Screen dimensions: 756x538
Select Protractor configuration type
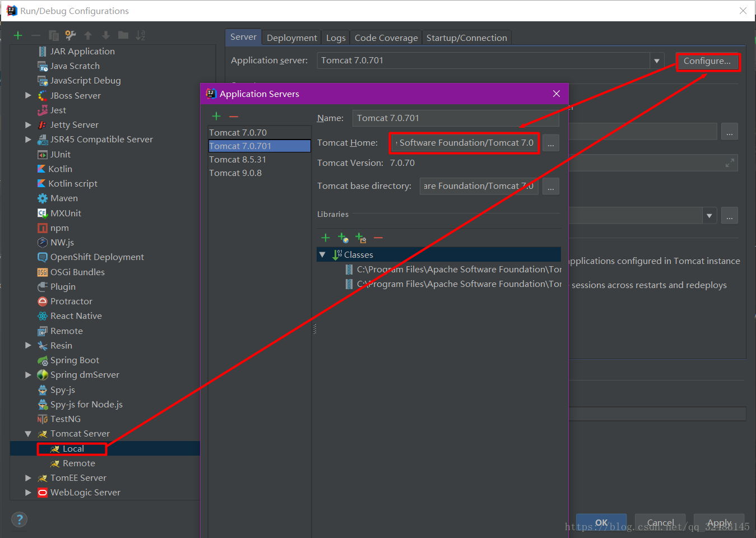click(x=64, y=302)
